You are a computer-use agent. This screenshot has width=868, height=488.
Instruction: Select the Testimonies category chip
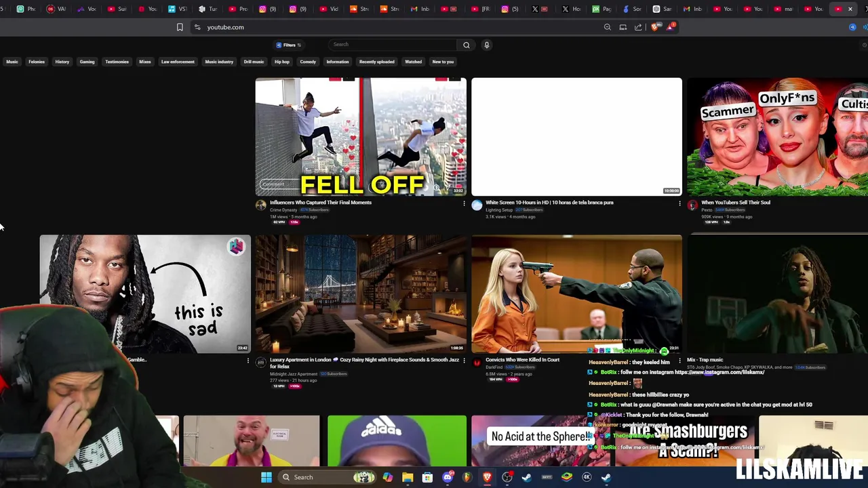click(117, 62)
